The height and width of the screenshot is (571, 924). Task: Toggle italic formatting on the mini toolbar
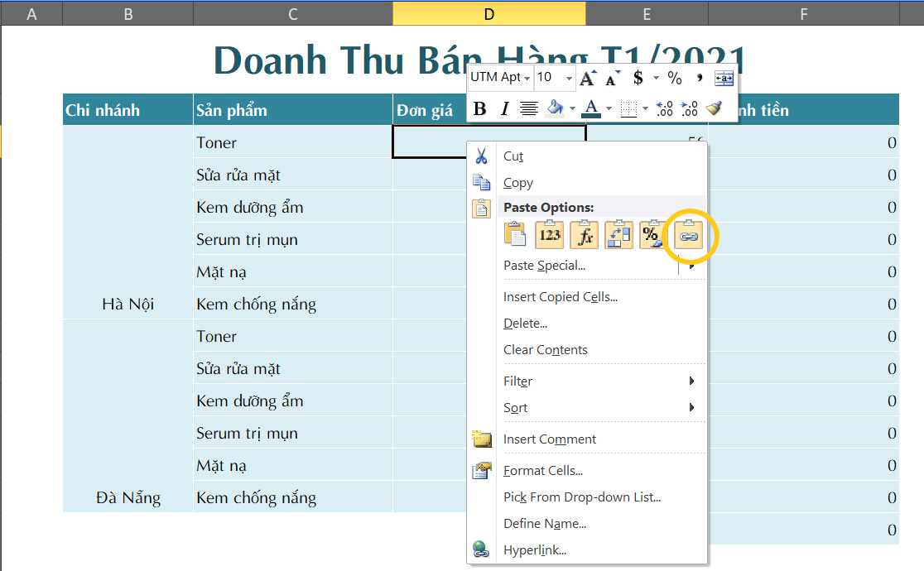pos(505,108)
